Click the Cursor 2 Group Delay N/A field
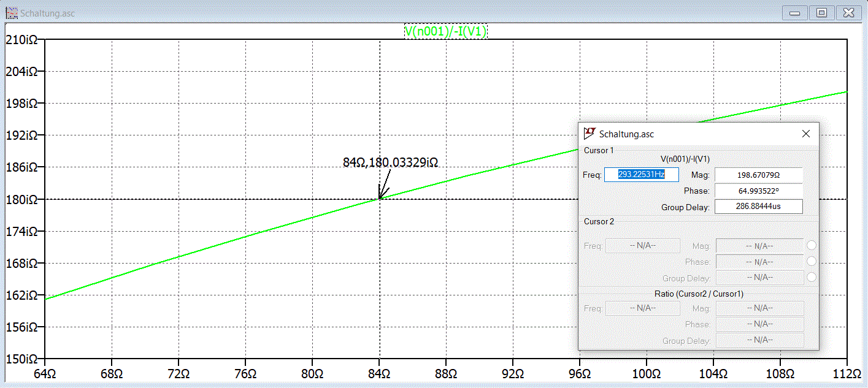Screen dimensions: 868x388 (x=759, y=277)
